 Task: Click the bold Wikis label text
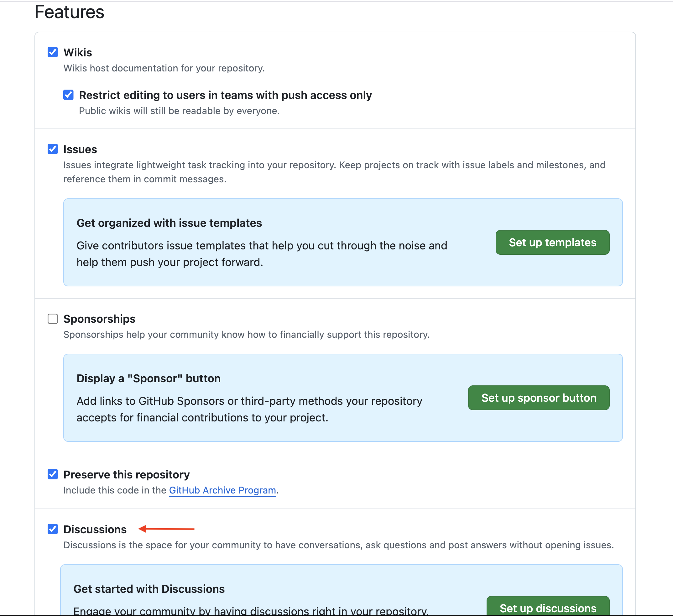point(78,52)
